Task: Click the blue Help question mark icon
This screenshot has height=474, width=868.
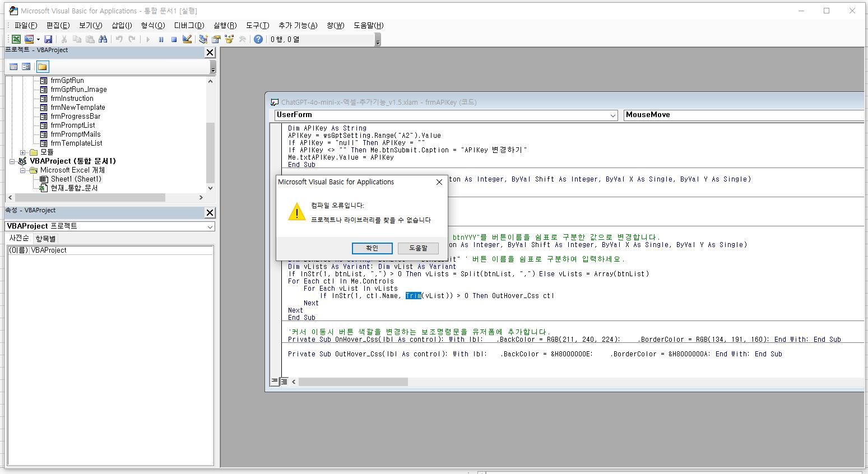Action: click(x=258, y=39)
